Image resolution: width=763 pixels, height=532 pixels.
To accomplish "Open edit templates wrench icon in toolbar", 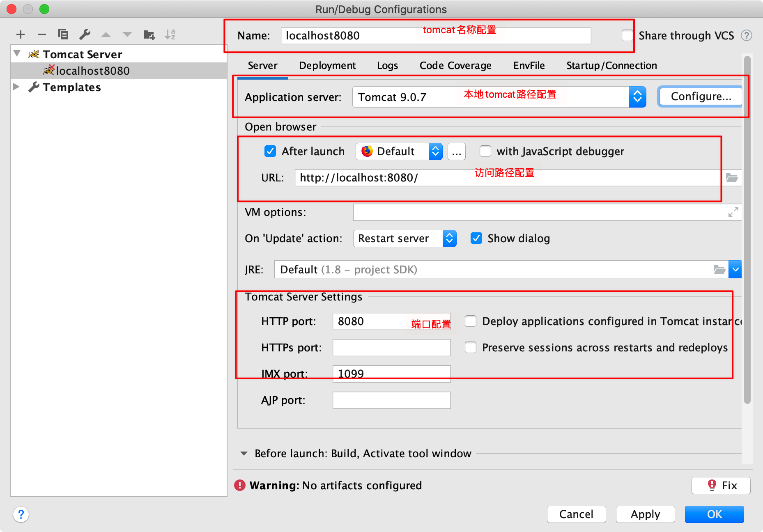I will click(x=85, y=34).
